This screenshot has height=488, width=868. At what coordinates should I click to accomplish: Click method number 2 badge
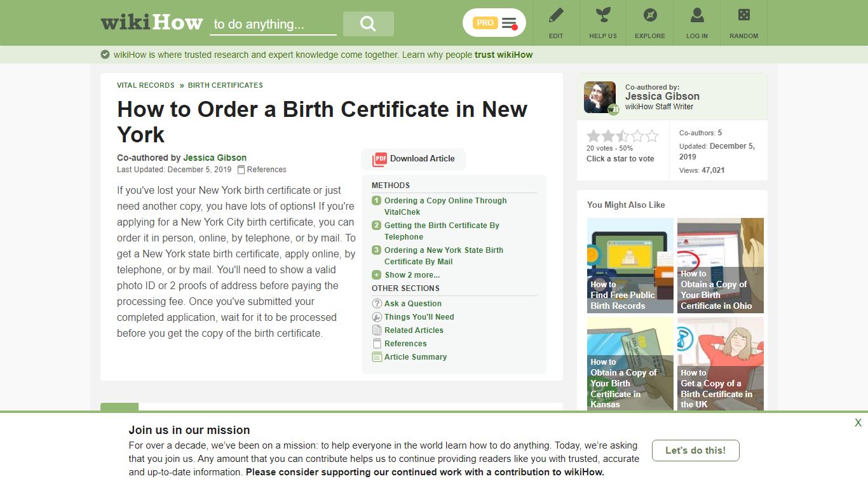click(377, 226)
